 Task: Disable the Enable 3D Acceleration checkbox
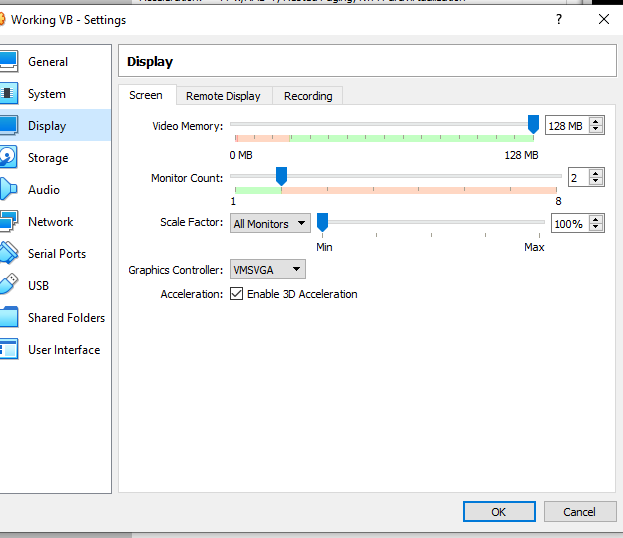[236, 294]
